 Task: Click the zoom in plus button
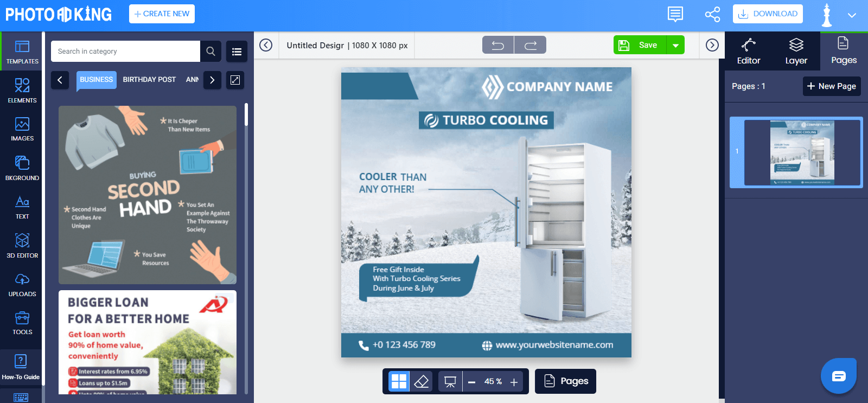click(x=514, y=382)
